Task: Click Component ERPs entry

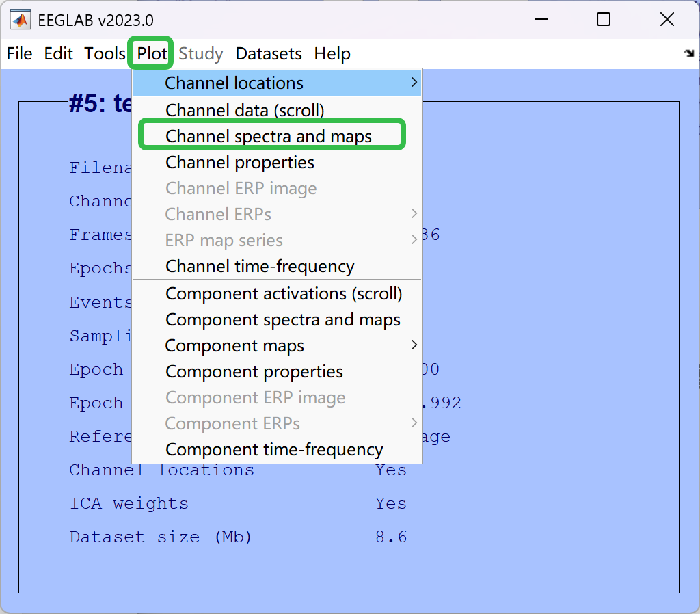Action: 277,423
